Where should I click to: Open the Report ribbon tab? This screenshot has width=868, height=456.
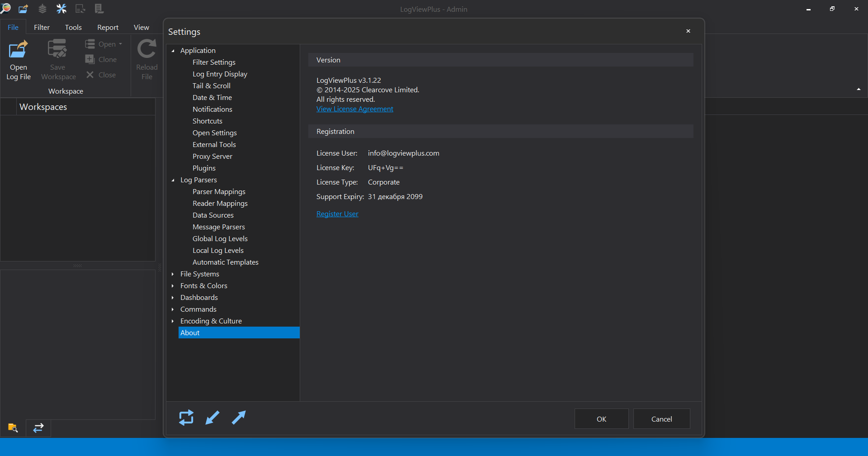(108, 27)
